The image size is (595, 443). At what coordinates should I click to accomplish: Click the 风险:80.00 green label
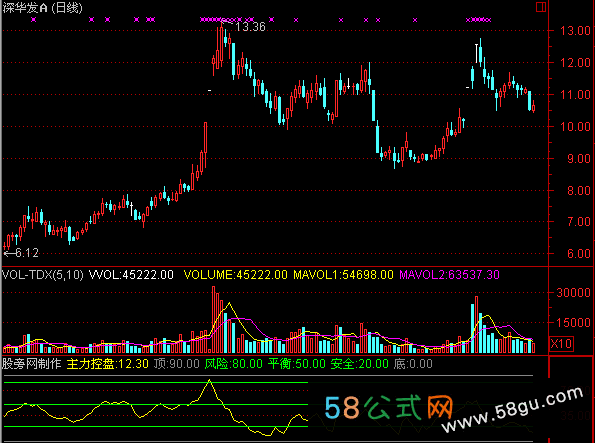(x=233, y=364)
